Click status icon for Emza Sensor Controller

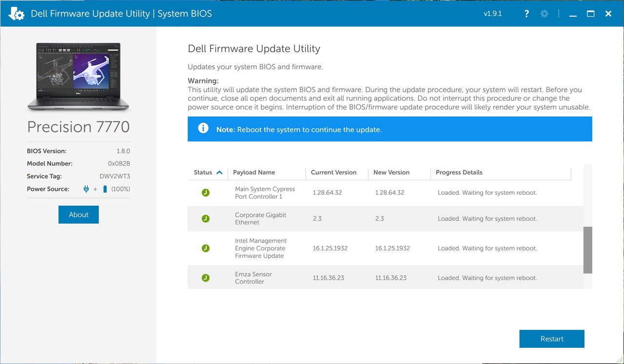pos(206,278)
